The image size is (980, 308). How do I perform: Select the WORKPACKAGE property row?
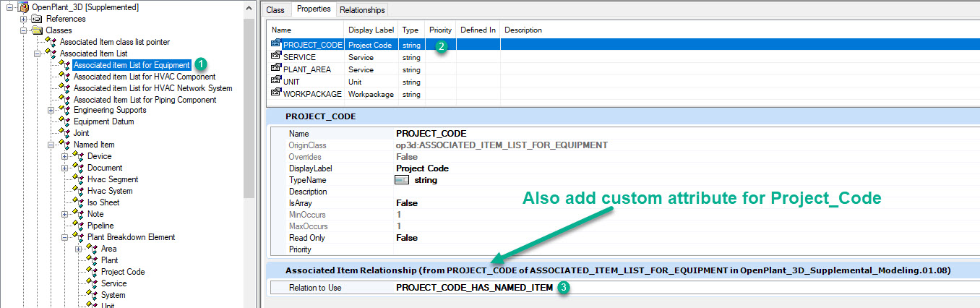click(624, 94)
